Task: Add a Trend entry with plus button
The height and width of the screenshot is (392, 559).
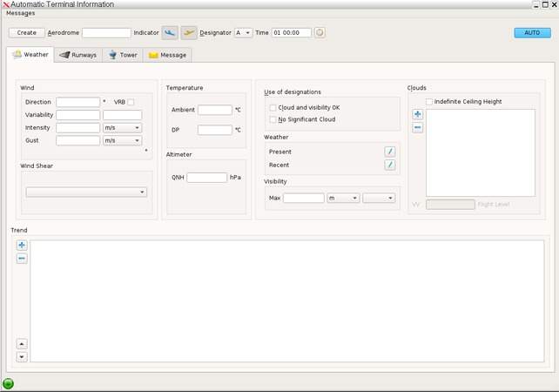Action: [22, 246]
